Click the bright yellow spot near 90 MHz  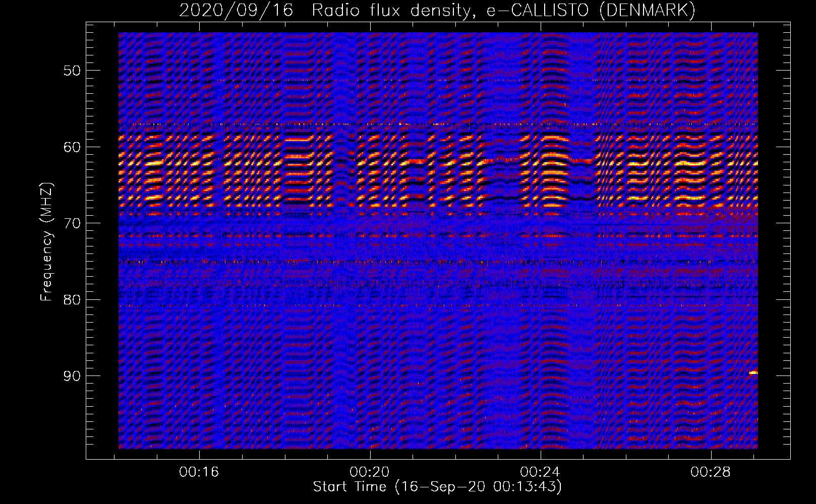click(x=753, y=373)
